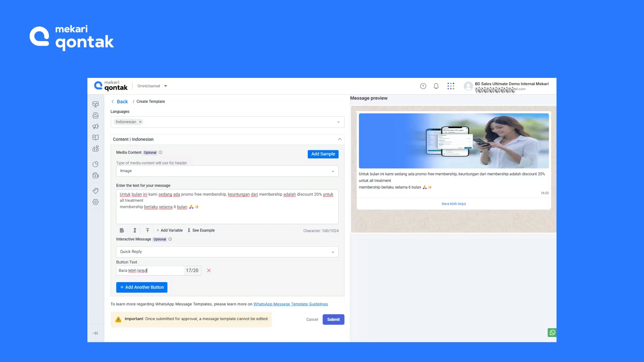The image size is (644, 362).
Task: Open WhatsApp Message Template Guidelines link
Action: [x=290, y=304]
